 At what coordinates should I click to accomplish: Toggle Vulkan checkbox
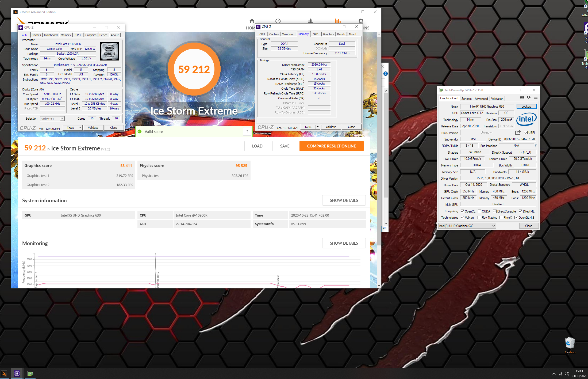[x=462, y=218]
